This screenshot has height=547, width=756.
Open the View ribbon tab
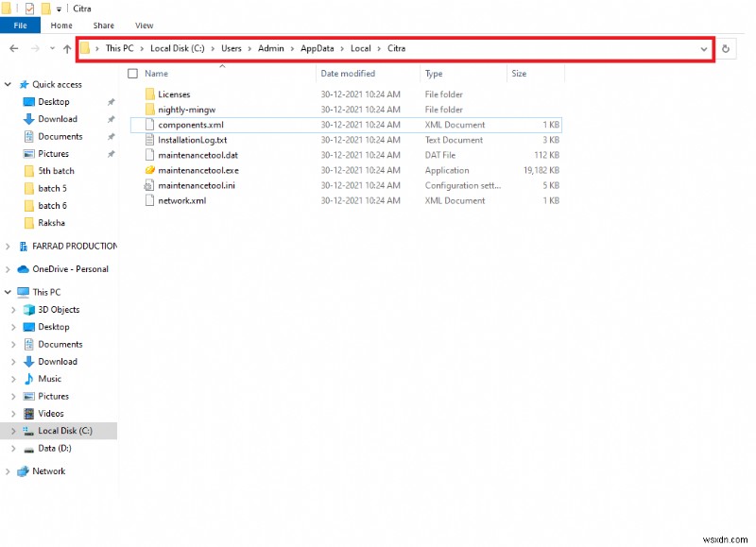(144, 26)
